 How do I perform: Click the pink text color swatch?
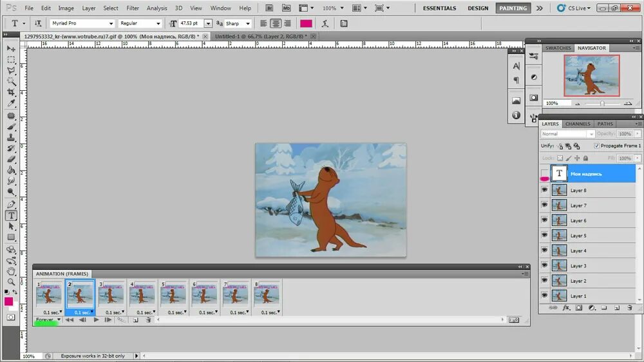click(306, 23)
